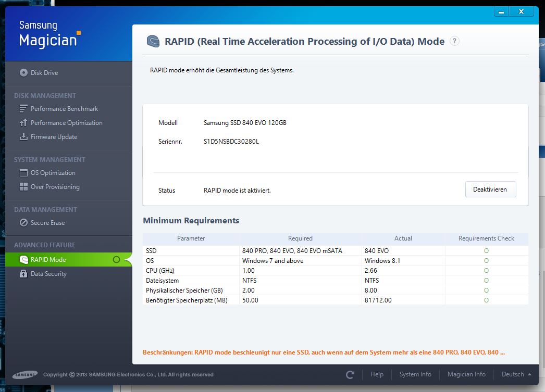This screenshot has width=545, height=392.
Task: Click the CPU (GHz) row label
Action: tap(160, 271)
